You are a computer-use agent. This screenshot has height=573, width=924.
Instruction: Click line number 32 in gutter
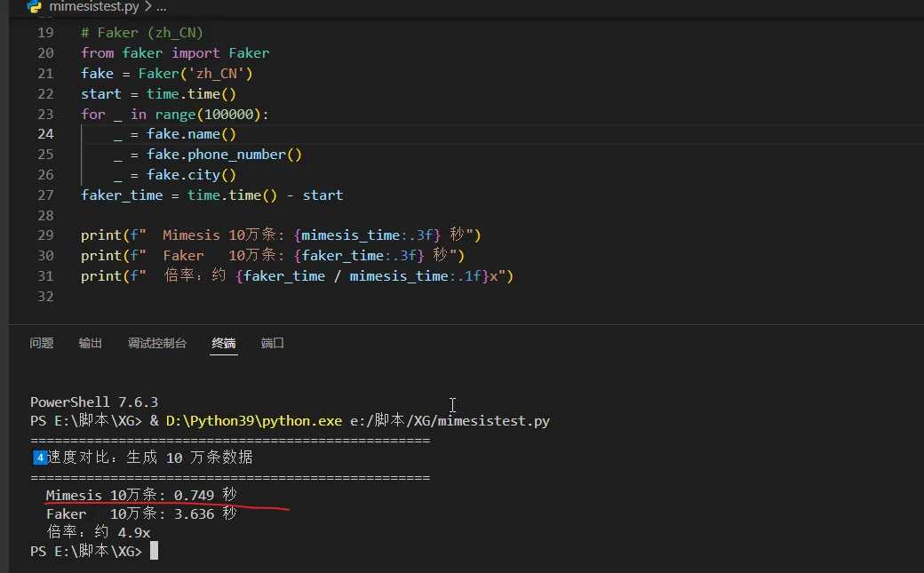pyautogui.click(x=45, y=296)
